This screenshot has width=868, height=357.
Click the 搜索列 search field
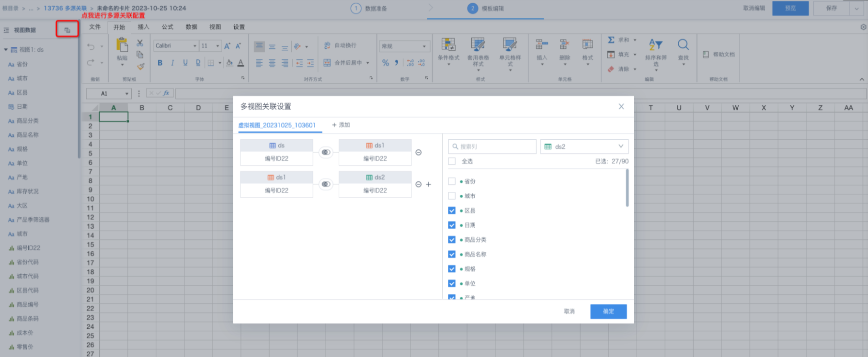click(492, 146)
